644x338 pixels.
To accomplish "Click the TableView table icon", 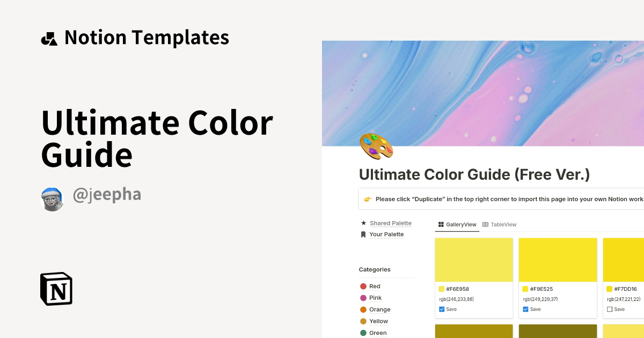I will coord(486,224).
